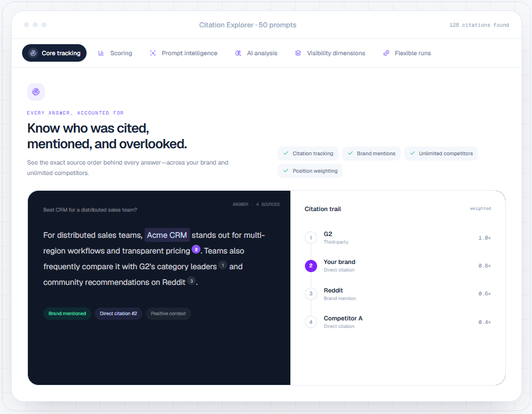
Task: Click the 0.6× weight value
Action: pyautogui.click(x=484, y=294)
